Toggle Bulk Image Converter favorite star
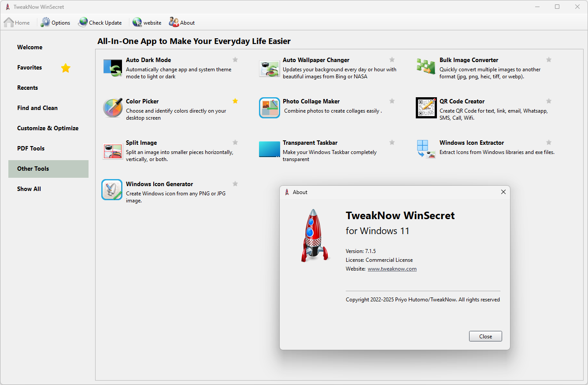 click(x=549, y=60)
